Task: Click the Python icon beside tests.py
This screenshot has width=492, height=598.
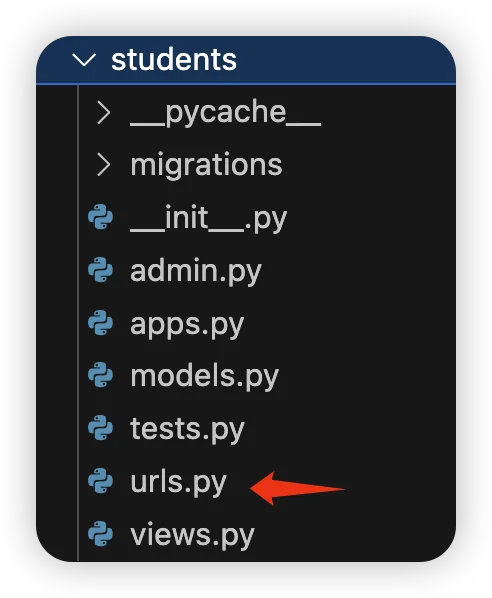Action: tap(101, 428)
